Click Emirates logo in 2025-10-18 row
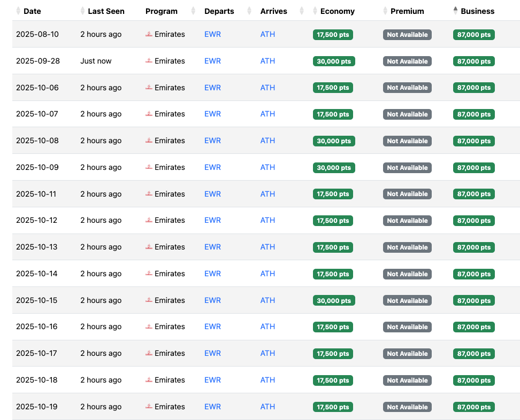Screen dimensions: 520x420 (x=149, y=380)
